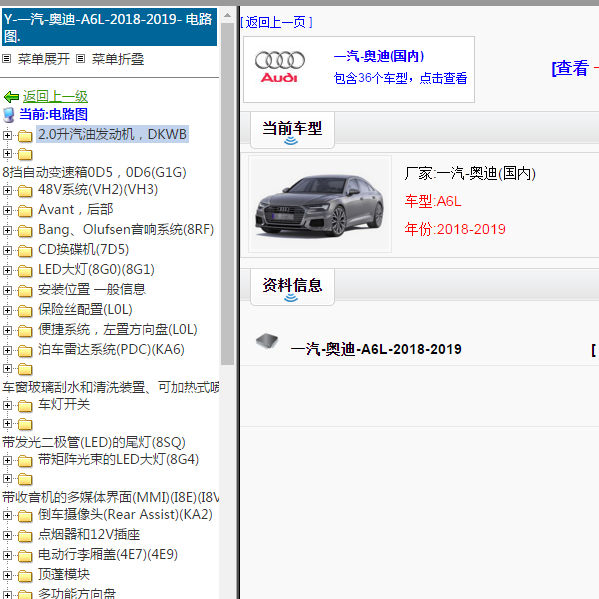This screenshot has width=599, height=599.
Task: Expand the 2.0升汽油发动机，DKWB node
Action: tap(7, 135)
